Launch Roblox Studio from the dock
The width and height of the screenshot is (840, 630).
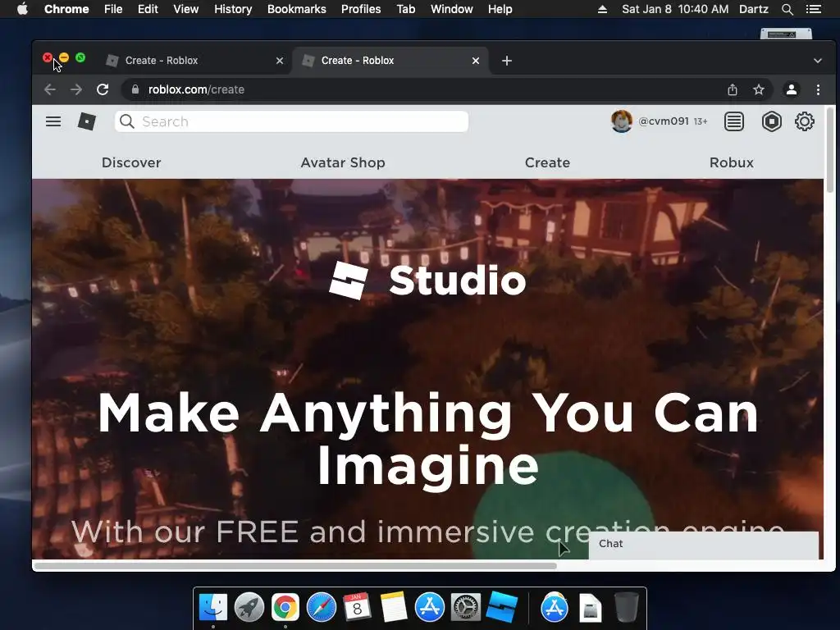click(502, 608)
